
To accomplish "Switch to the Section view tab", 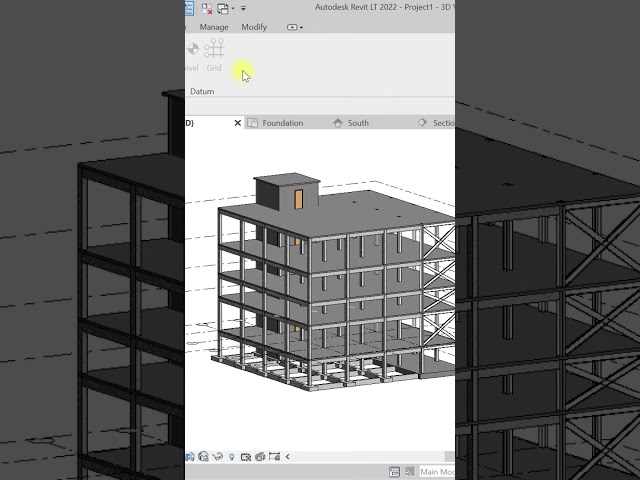I will pos(437,123).
